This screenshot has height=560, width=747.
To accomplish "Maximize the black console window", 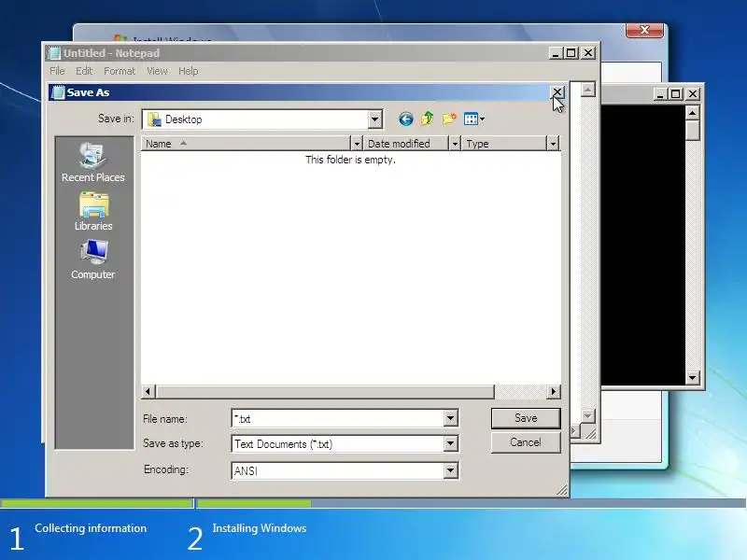I will 675,94.
